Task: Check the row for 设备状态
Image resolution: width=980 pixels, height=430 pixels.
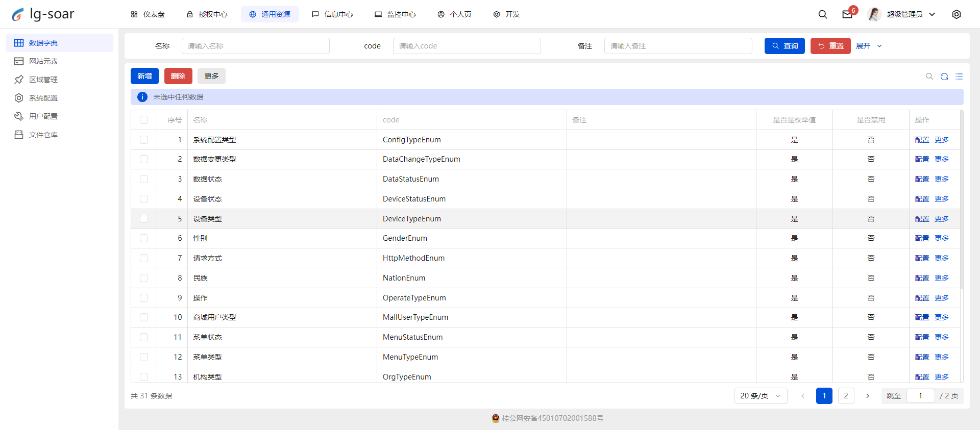Action: click(144, 199)
